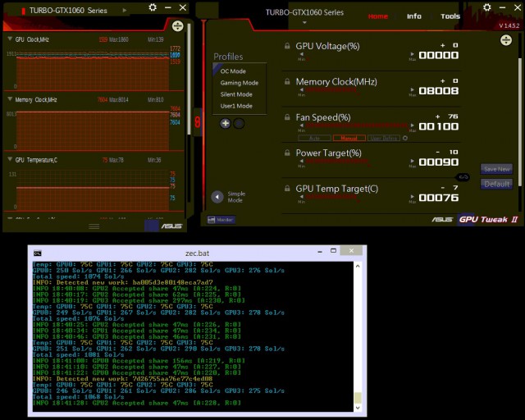The image size is (525, 420).
Task: Click the round expand icon in main panel
Action: click(x=506, y=40)
